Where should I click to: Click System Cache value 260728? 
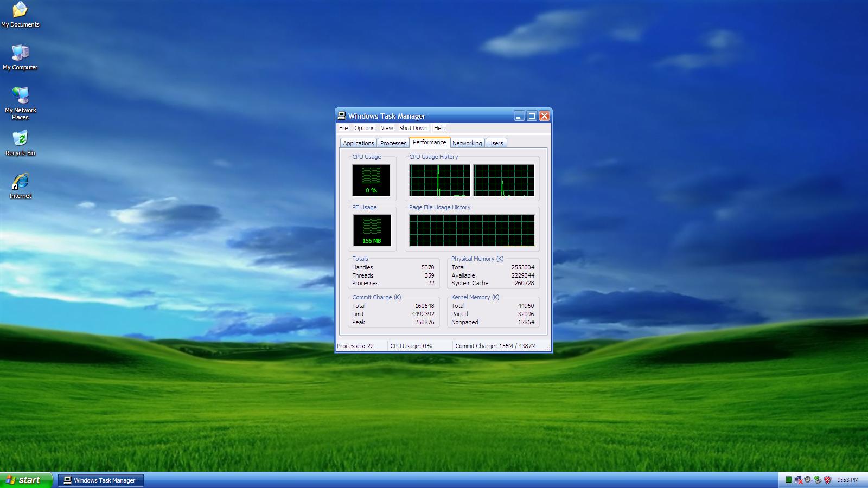coord(525,283)
